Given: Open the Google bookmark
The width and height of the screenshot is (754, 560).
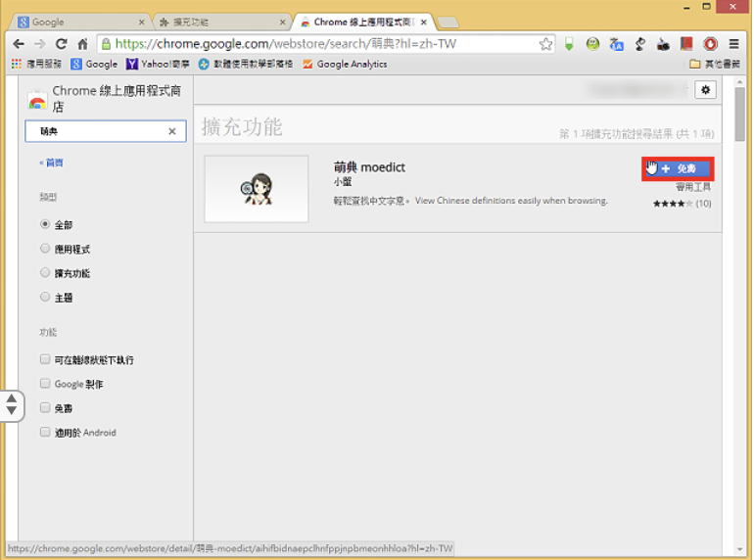Looking at the screenshot, I should click(94, 64).
